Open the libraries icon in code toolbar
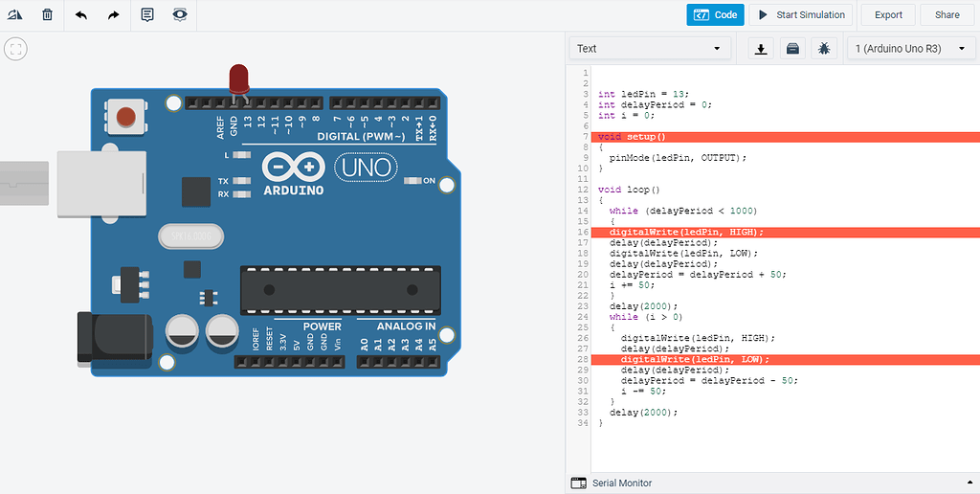 click(791, 49)
